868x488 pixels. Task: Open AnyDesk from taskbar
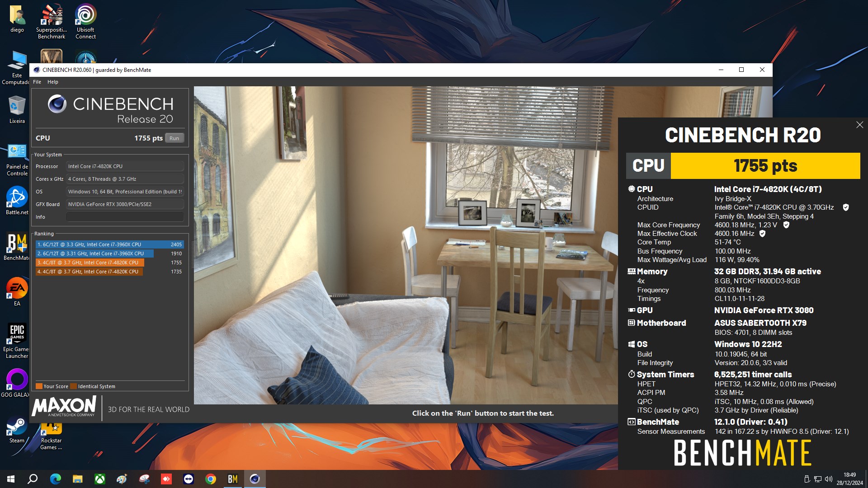[x=166, y=479]
